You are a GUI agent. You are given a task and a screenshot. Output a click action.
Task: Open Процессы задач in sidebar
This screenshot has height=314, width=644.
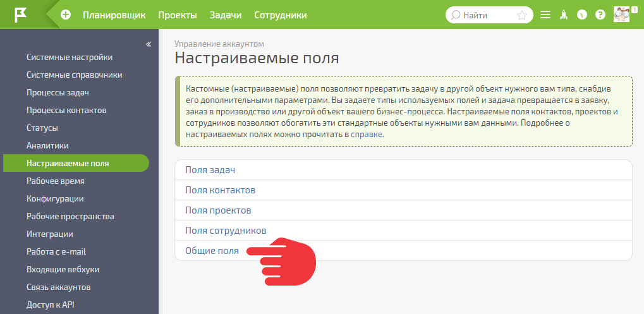pyautogui.click(x=58, y=92)
